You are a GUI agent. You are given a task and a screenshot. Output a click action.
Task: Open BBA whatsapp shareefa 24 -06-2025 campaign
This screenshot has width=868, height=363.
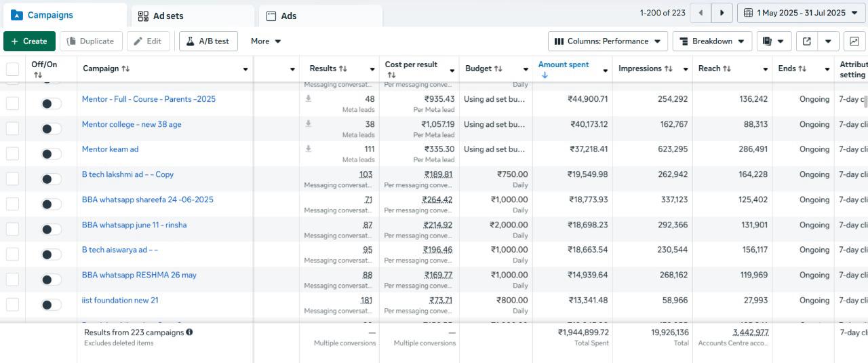pos(148,199)
